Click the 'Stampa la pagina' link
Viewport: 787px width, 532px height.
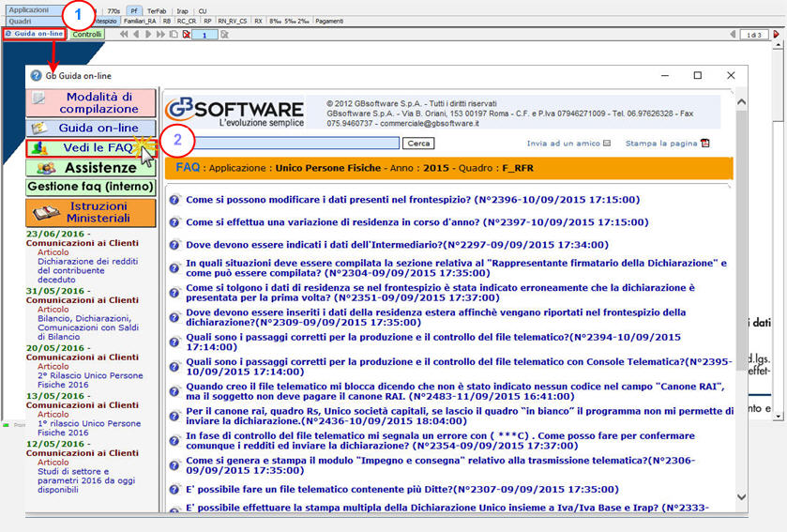(661, 144)
